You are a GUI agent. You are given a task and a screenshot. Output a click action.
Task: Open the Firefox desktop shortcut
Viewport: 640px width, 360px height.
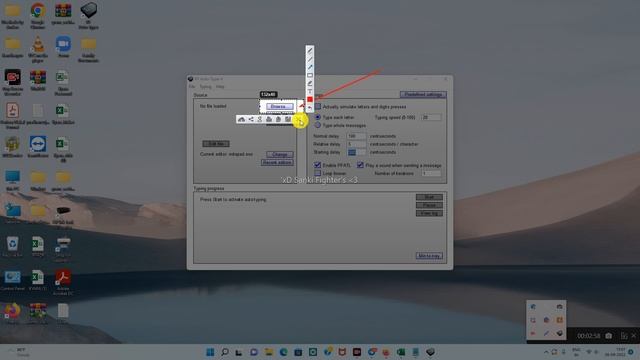12,313
